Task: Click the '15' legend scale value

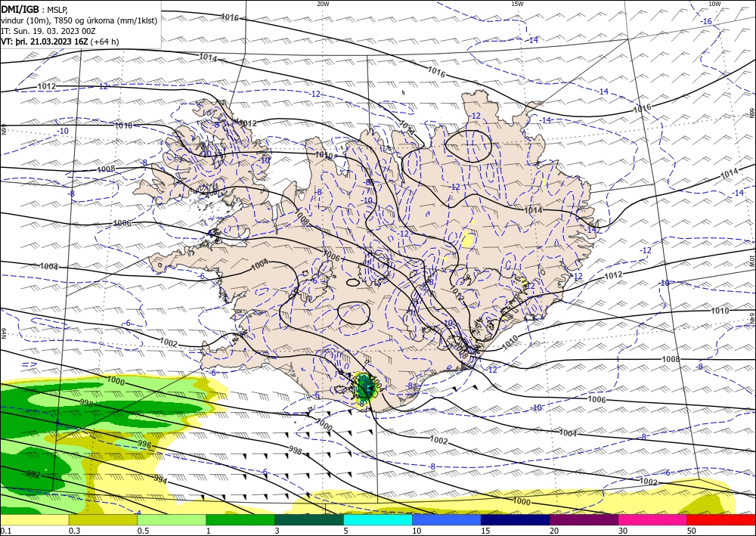Action: point(485,531)
